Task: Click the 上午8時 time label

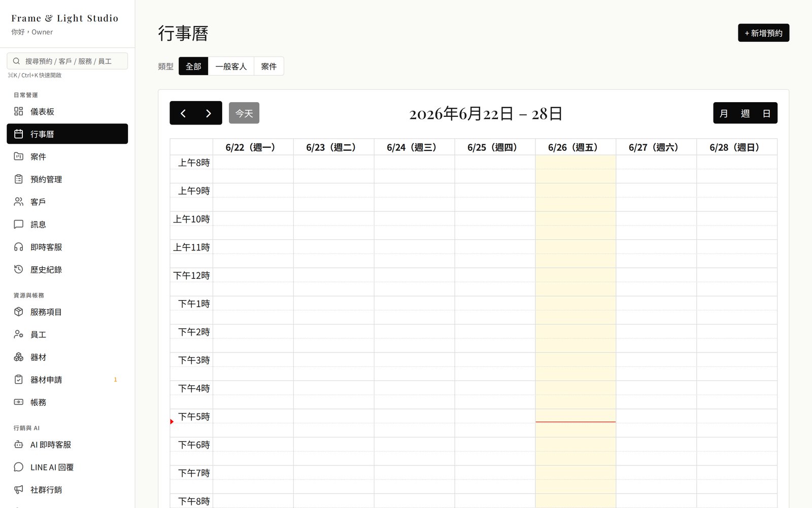Action: [194, 163]
